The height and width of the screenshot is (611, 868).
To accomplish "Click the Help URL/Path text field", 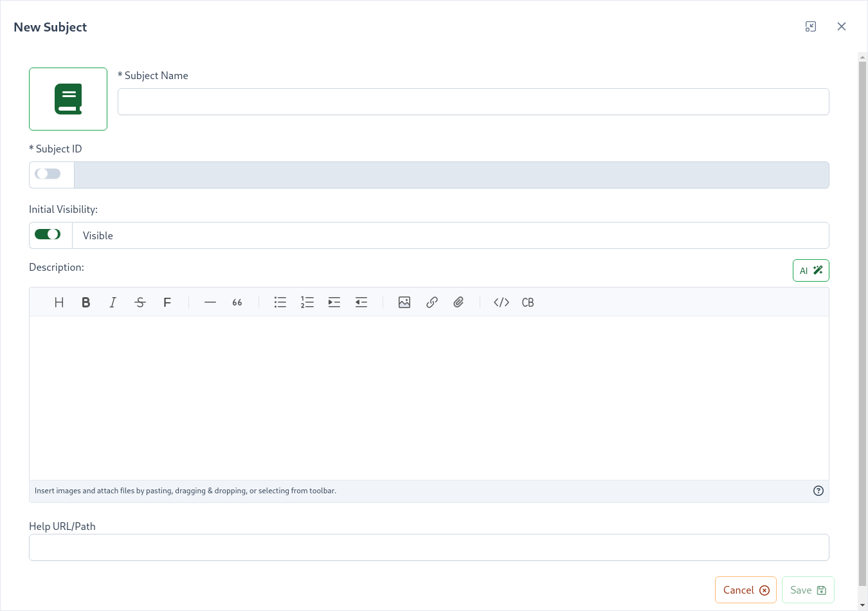I will tap(429, 547).
